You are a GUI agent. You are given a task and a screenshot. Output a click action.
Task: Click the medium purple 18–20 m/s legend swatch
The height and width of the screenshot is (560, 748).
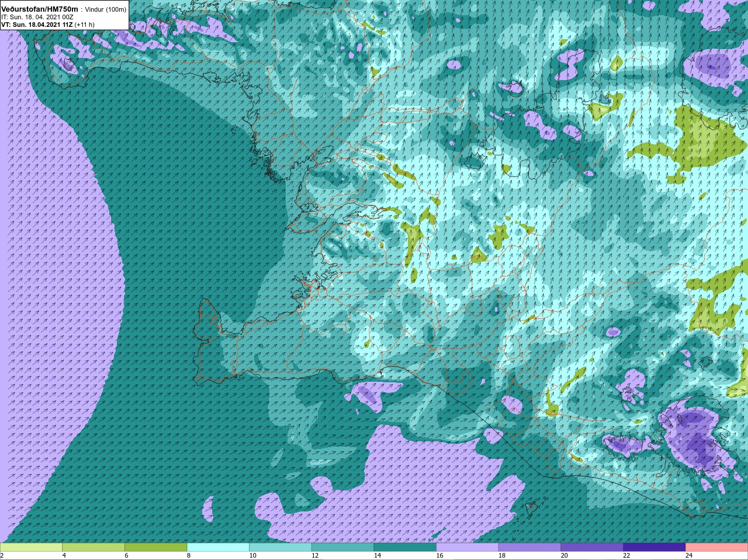530,547
